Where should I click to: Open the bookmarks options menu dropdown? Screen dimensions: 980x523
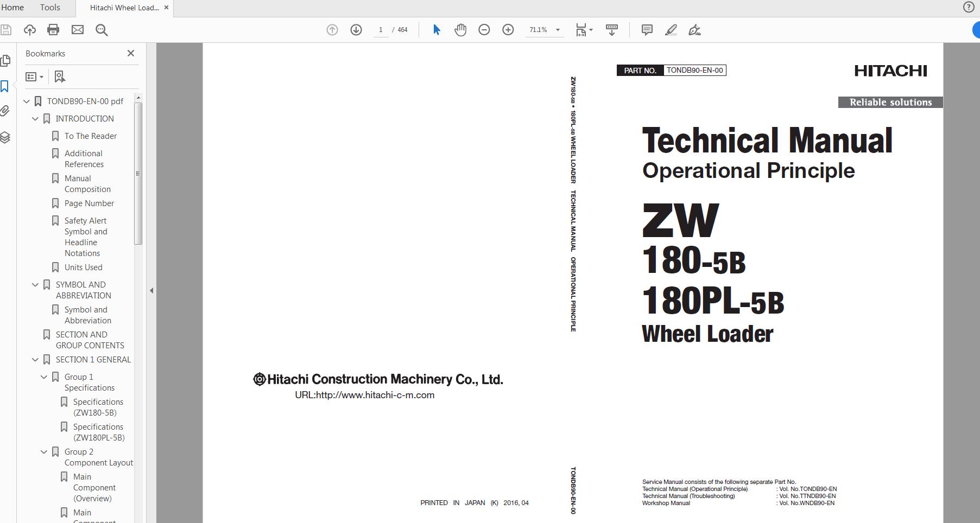click(35, 77)
